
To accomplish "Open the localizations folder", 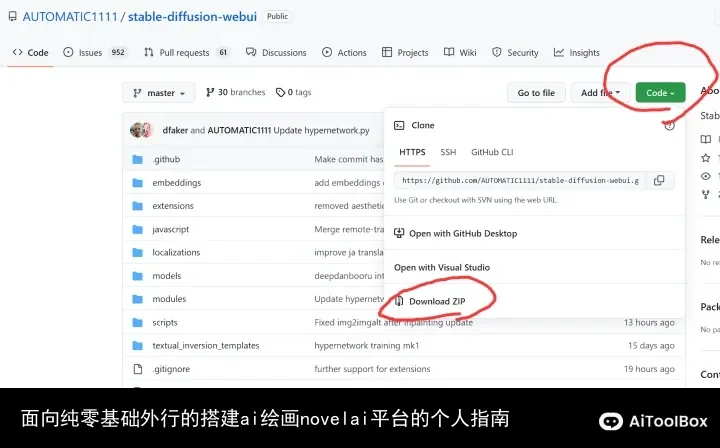I will [x=176, y=252].
